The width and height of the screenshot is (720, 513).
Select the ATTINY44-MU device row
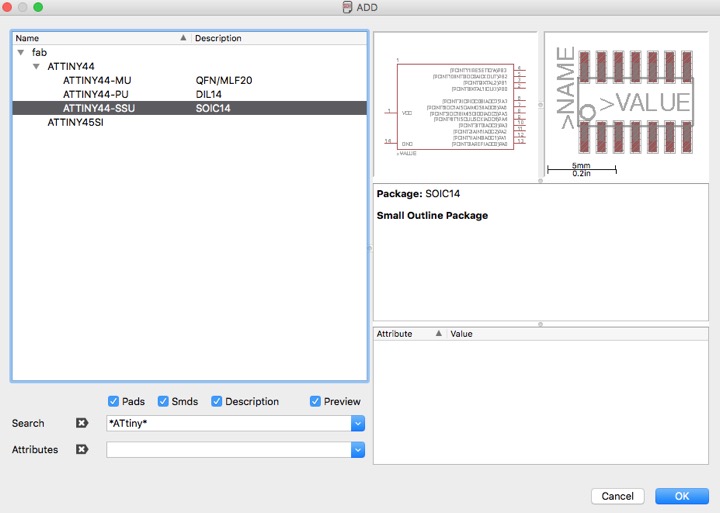click(190, 80)
